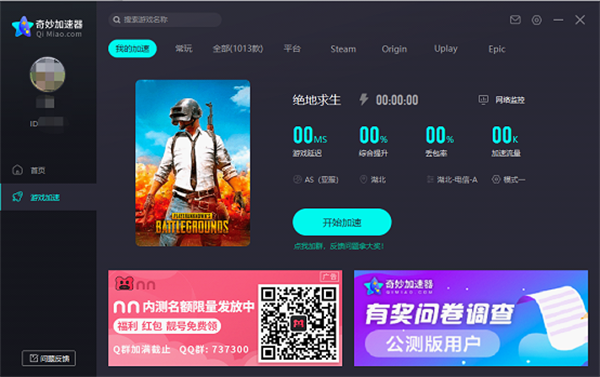
Task: Open the 首页 home sidebar item
Action: (48, 170)
